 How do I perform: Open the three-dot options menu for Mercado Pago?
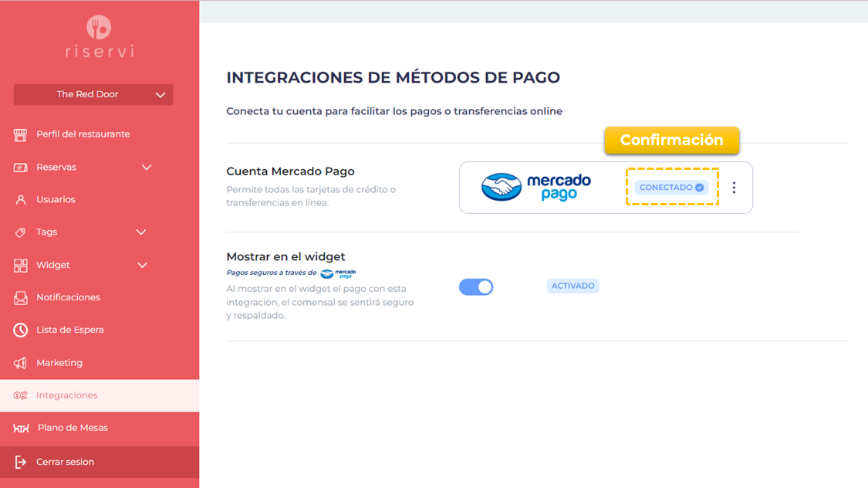(x=734, y=188)
